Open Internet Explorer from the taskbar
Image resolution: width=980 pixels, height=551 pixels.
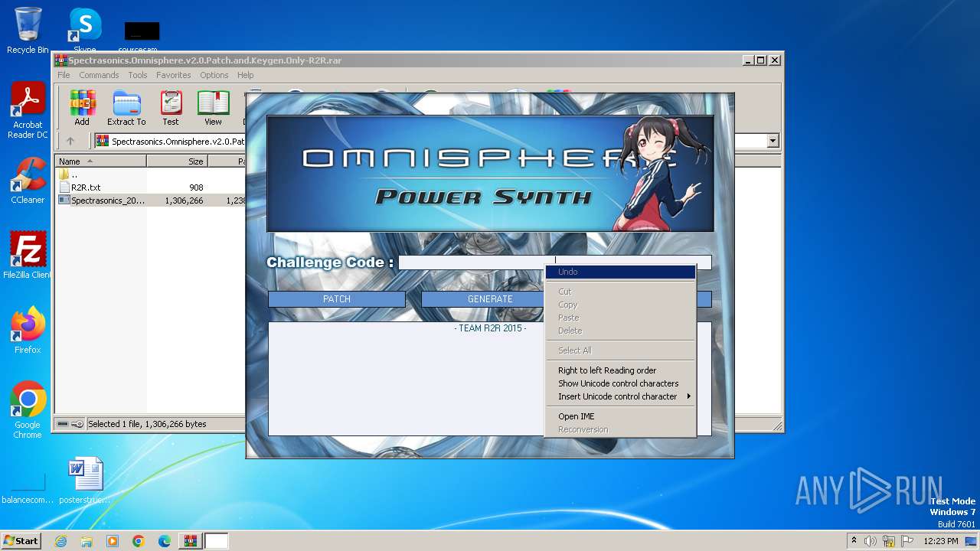(x=60, y=541)
